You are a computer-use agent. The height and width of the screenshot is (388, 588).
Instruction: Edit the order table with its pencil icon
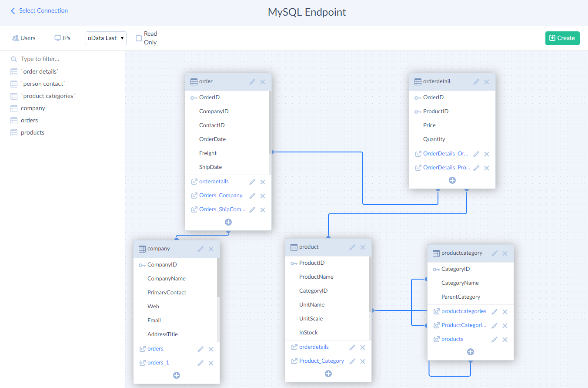252,81
